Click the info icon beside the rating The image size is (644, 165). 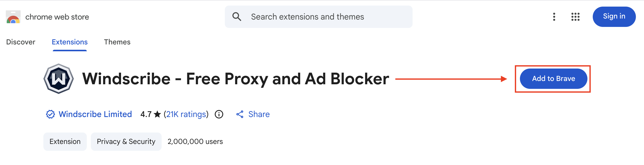click(219, 114)
